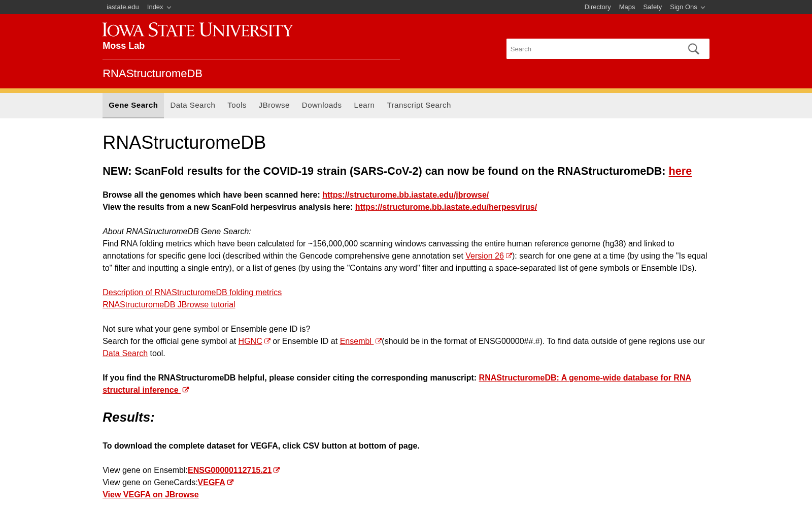Click external link icon next to Version 26
The image size is (812, 508).
point(509,256)
